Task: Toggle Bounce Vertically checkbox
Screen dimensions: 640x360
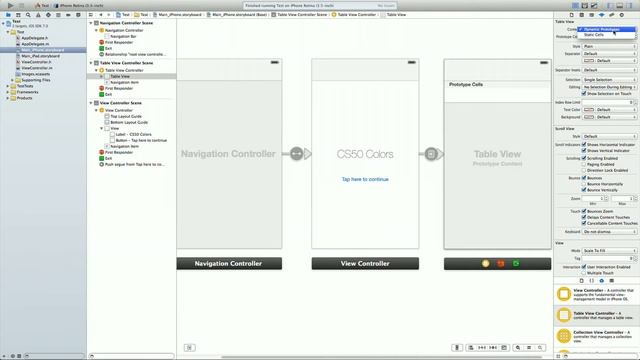Action: (x=584, y=190)
